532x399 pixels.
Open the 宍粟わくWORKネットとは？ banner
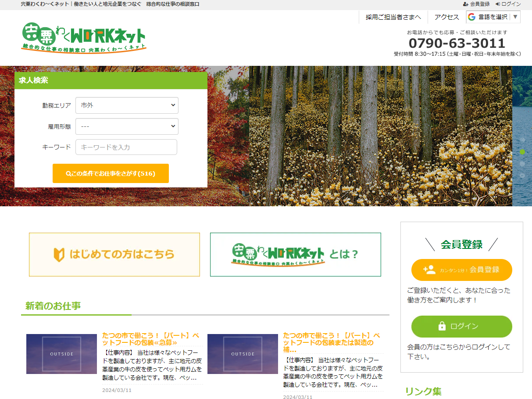point(295,255)
